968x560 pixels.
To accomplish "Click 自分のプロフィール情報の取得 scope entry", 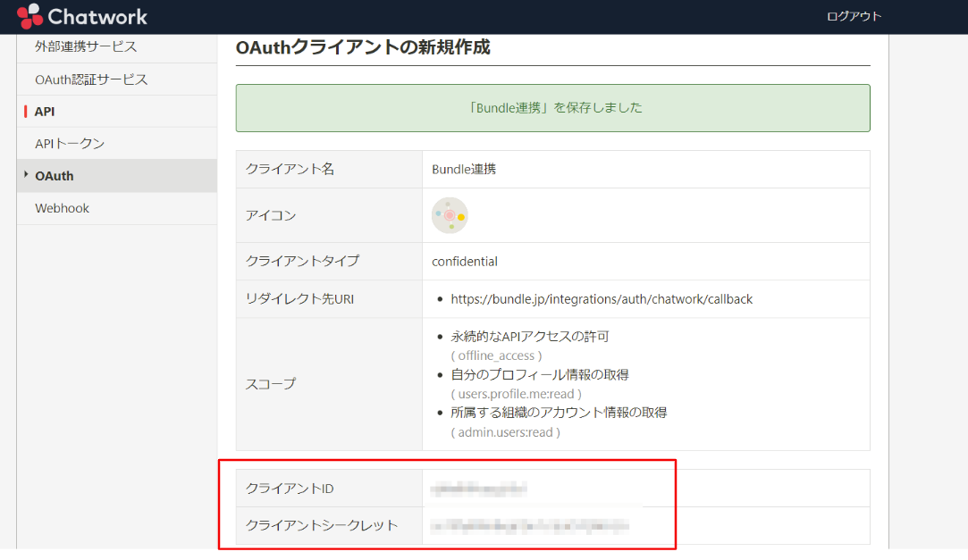I will pos(540,375).
